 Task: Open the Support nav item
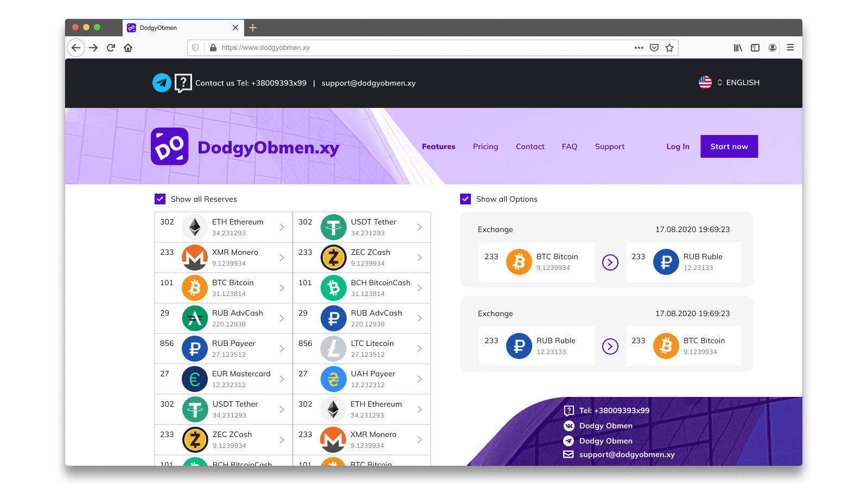click(610, 146)
